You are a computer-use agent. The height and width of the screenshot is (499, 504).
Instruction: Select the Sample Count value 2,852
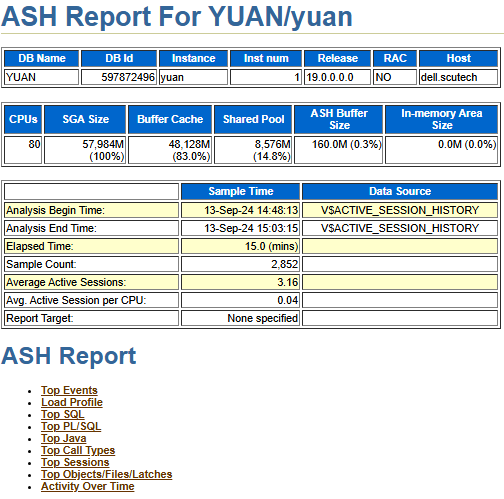point(284,264)
